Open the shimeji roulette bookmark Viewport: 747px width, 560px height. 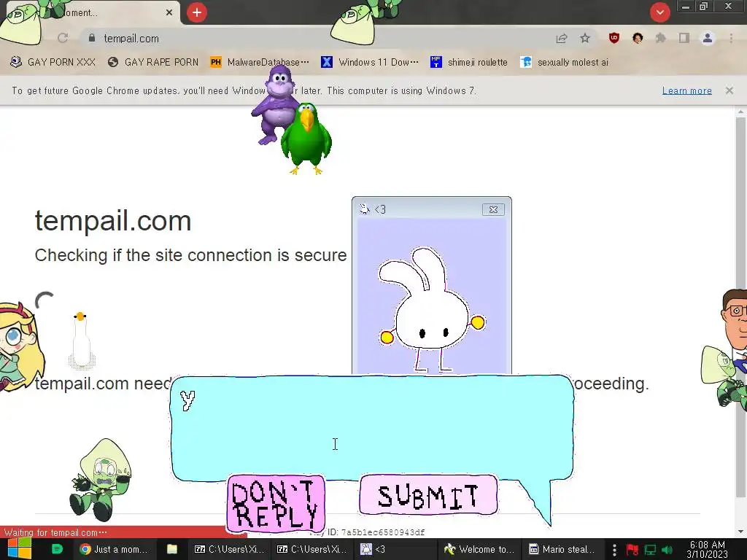pyautogui.click(x=469, y=63)
